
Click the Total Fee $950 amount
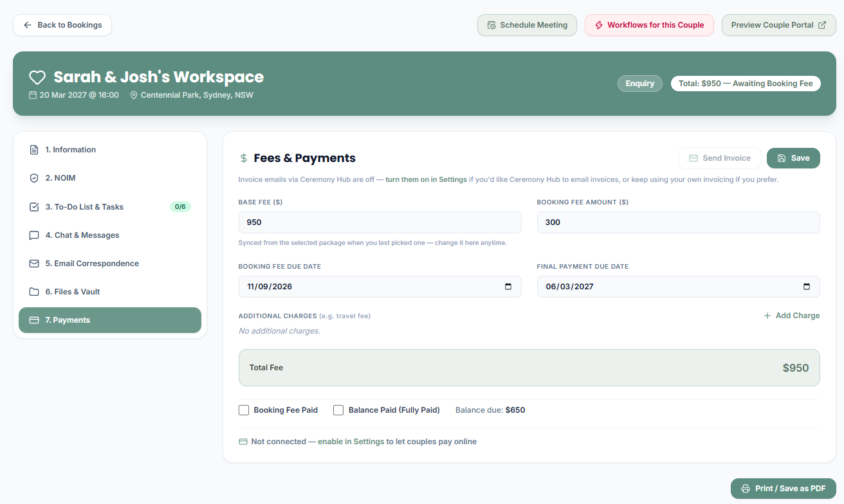click(796, 368)
